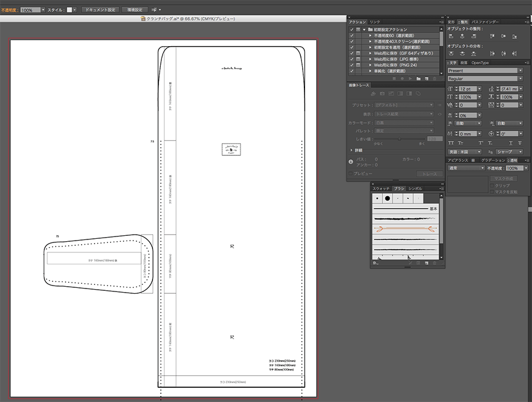Screen dimensions: 532x402
Task: Click the new brush icon in Brushes panel
Action: pyautogui.click(x=426, y=262)
